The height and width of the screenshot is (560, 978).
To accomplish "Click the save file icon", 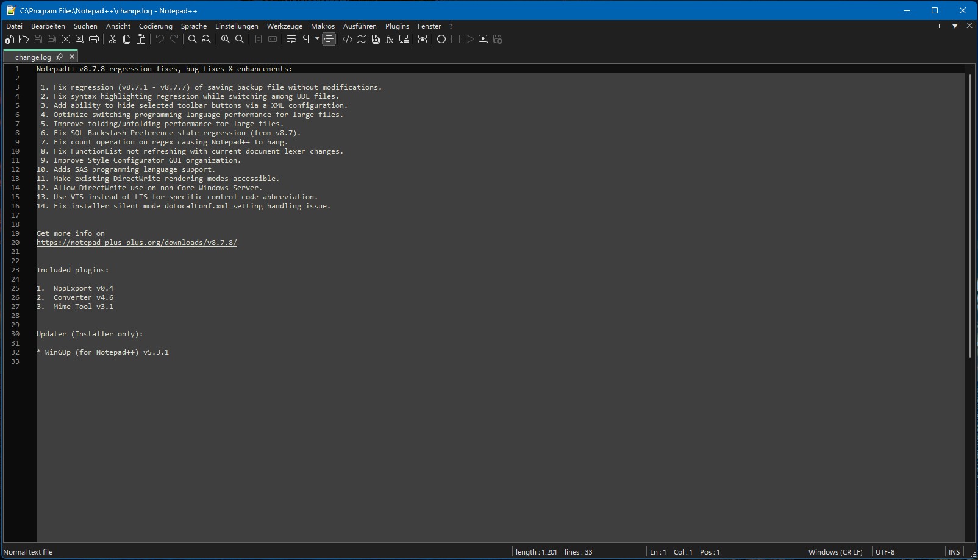I will point(38,39).
